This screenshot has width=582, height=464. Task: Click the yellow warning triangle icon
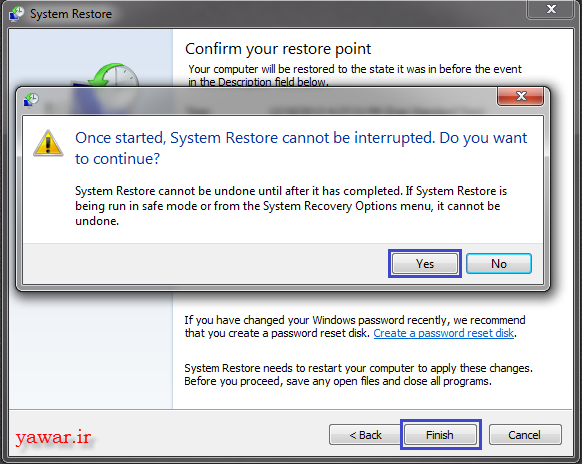point(48,143)
